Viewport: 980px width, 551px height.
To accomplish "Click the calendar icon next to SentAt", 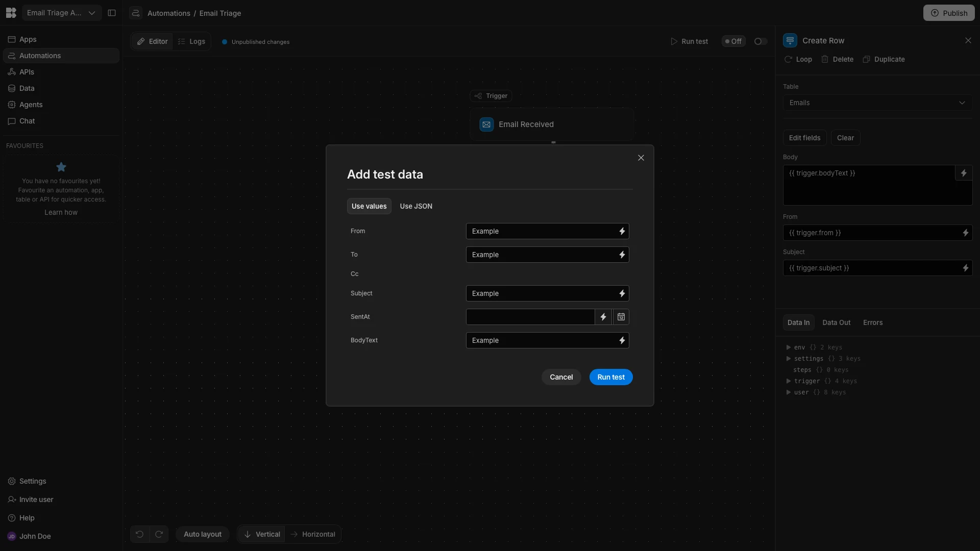I will 621,317.
